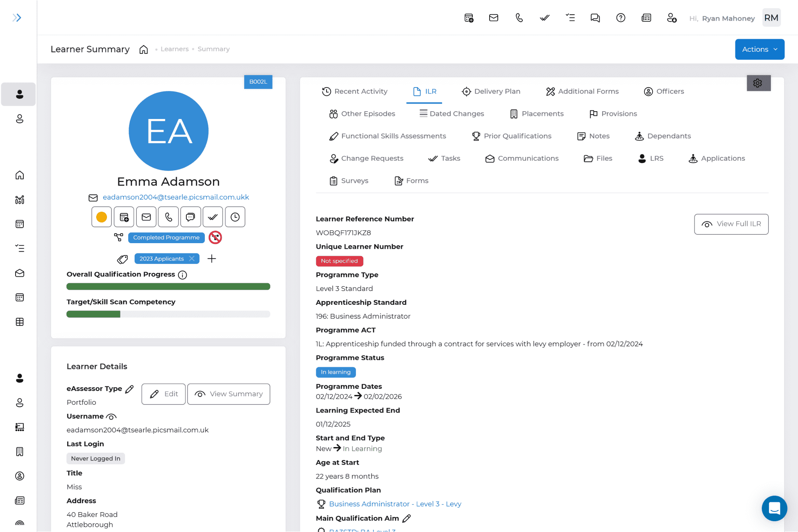Click the phone call icon beside learner's email
798x532 pixels.
tap(168, 217)
